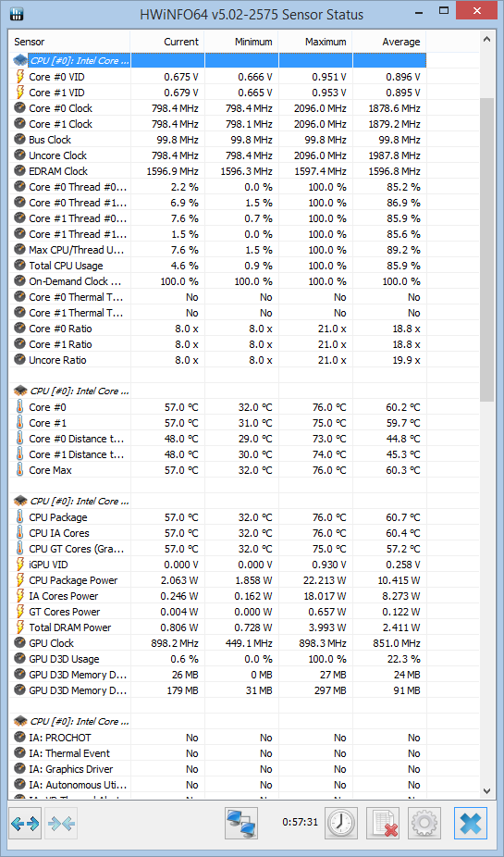
Task: Click the expand columns blue arrows icon
Action: [x=26, y=823]
